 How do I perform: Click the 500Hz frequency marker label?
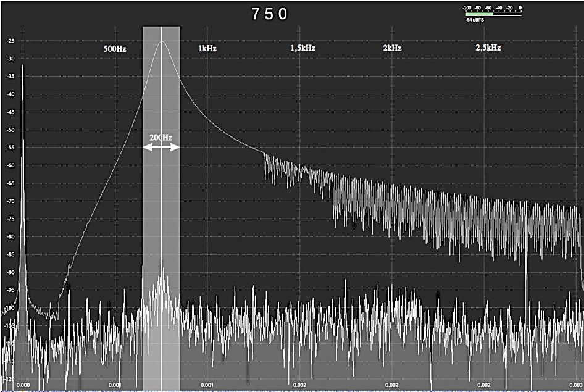pyautogui.click(x=115, y=48)
